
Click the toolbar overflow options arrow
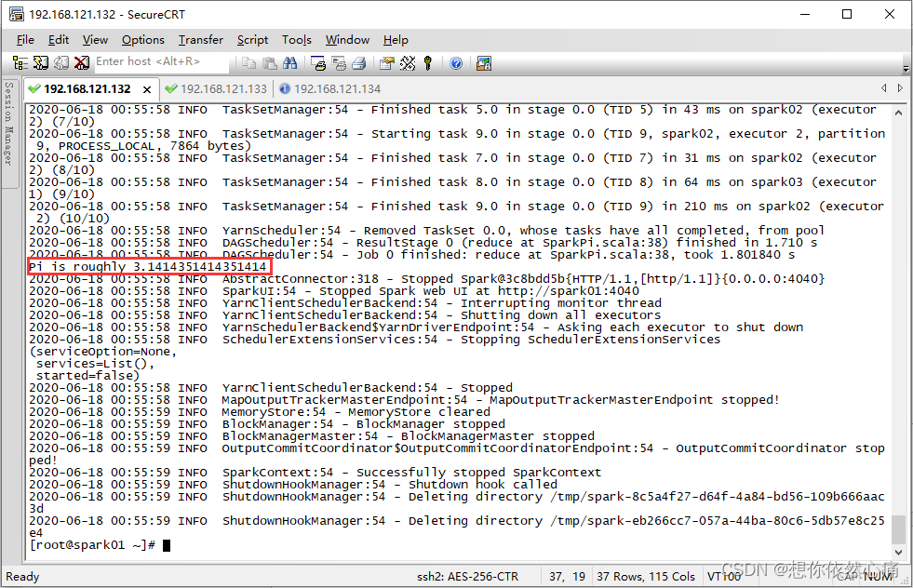coord(906,69)
